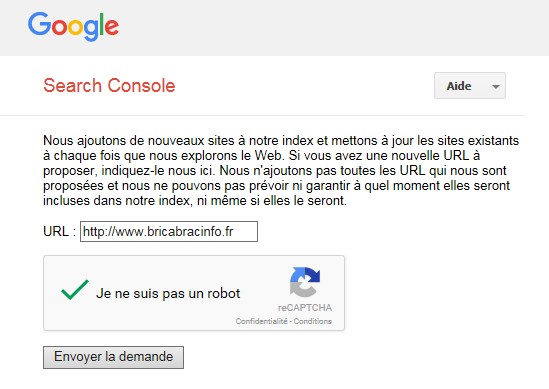549x389 pixels.
Task: Click the green checkmark in reCAPTCHA
Action: [75, 290]
